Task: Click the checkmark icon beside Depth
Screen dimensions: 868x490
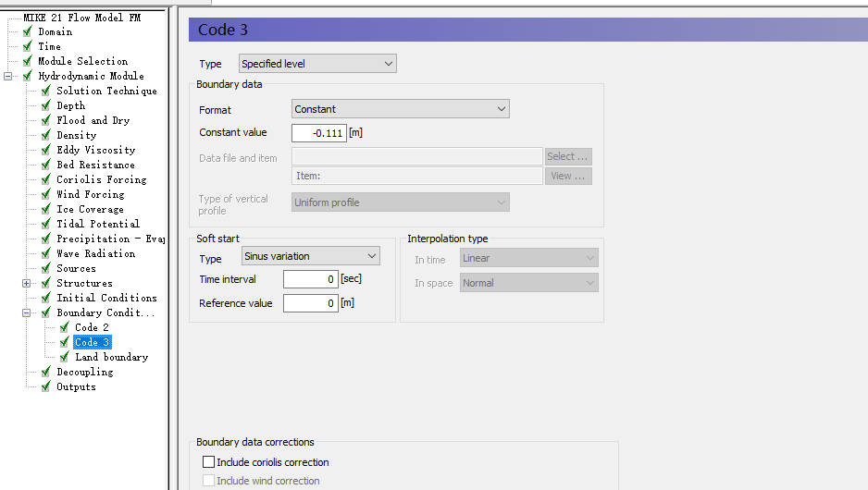Action: (46, 105)
